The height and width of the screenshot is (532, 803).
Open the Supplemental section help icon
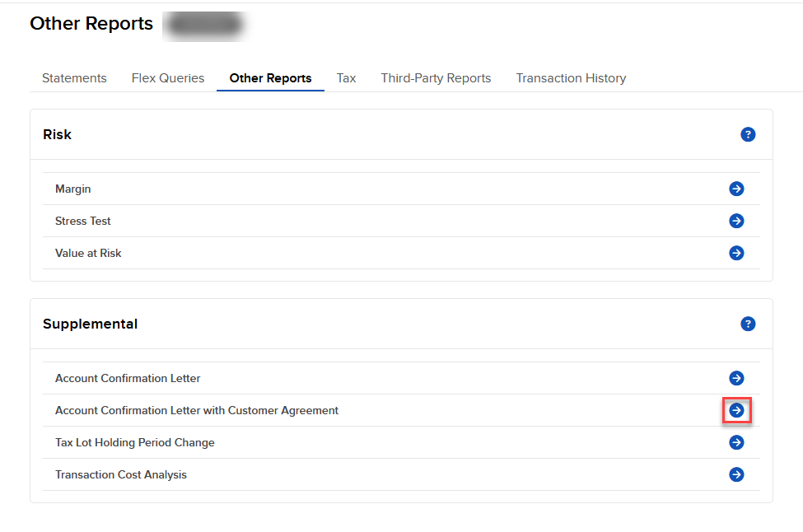point(748,324)
